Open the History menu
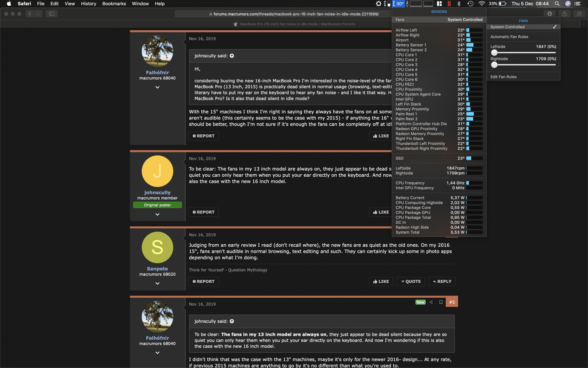The height and width of the screenshot is (368, 588). (x=88, y=4)
